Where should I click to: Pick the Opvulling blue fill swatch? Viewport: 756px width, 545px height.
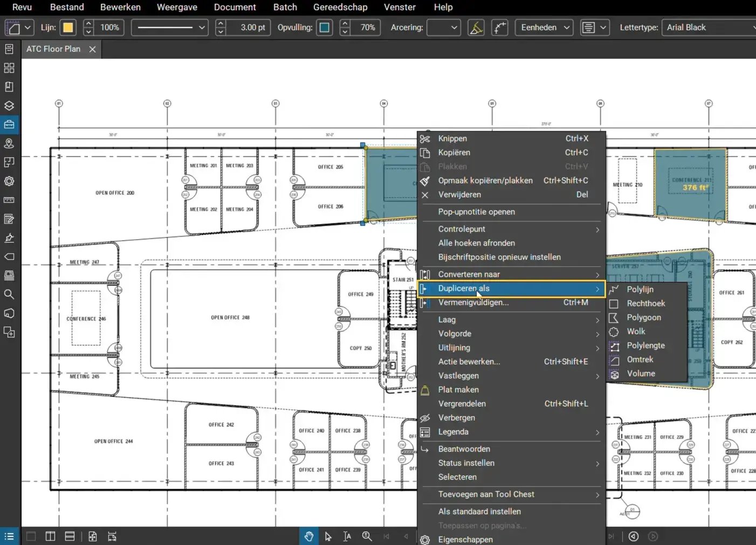pyautogui.click(x=325, y=27)
